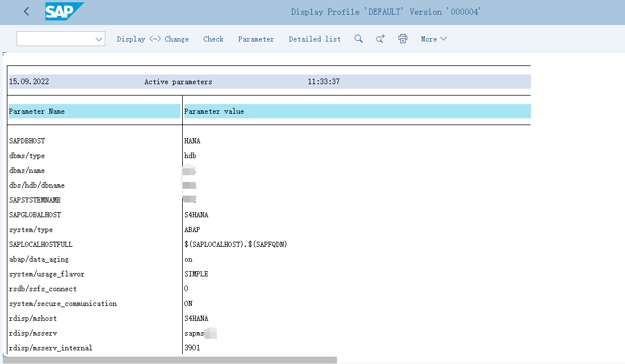This screenshot has height=364, width=625.
Task: Select the SAPDBHOST parameter row
Action: (27, 140)
